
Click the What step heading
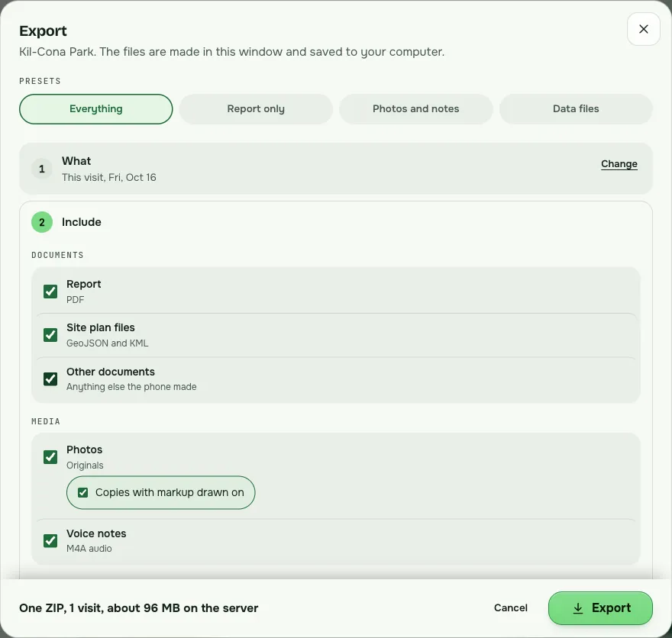pos(76,161)
